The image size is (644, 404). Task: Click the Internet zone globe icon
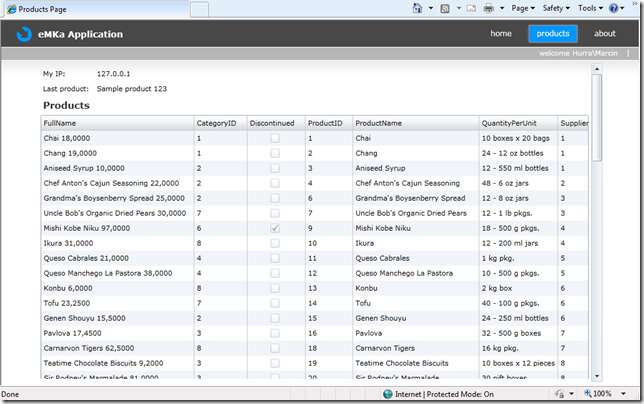pyautogui.click(x=387, y=394)
